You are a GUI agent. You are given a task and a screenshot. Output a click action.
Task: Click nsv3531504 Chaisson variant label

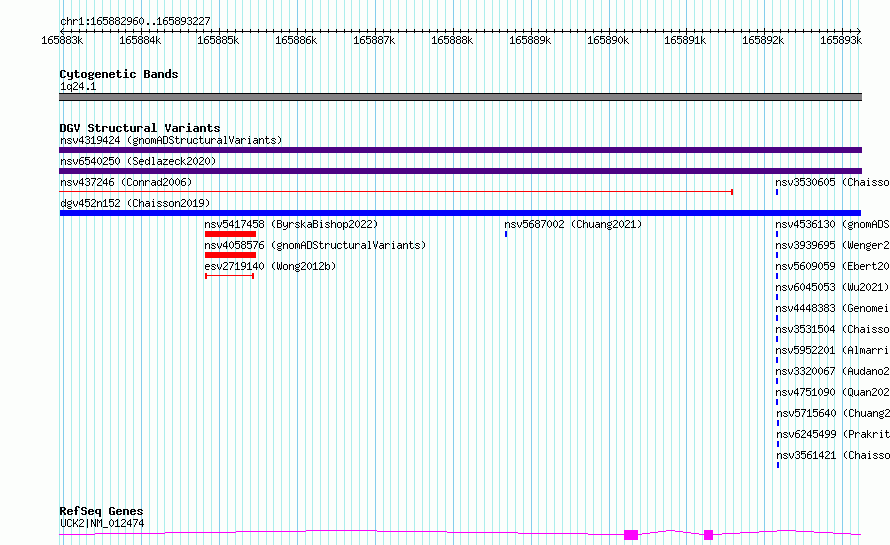coord(832,329)
